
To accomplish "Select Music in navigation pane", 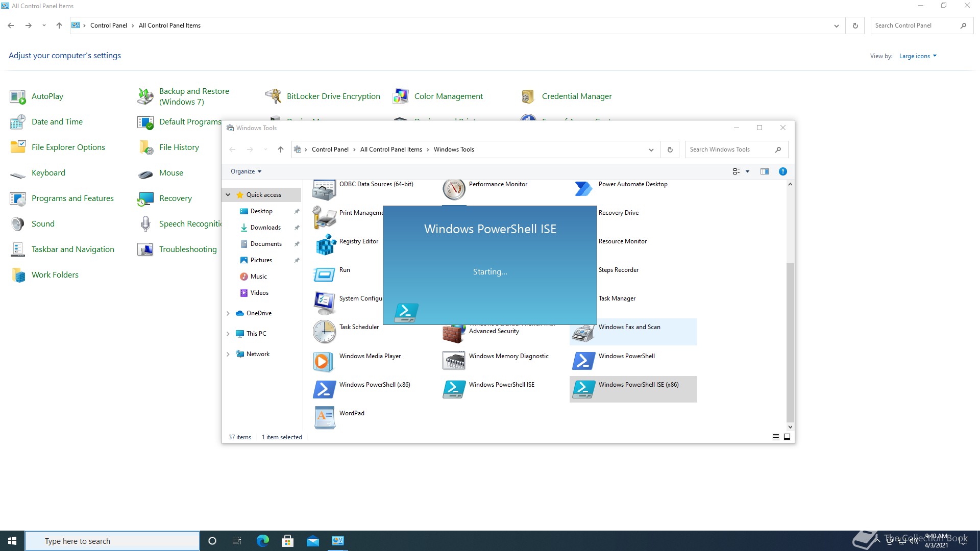I will pos(258,277).
